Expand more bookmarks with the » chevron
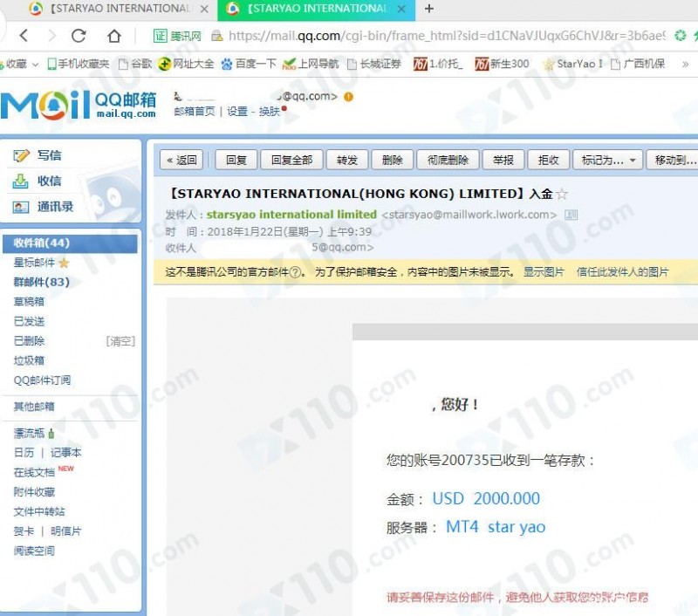 [x=686, y=64]
